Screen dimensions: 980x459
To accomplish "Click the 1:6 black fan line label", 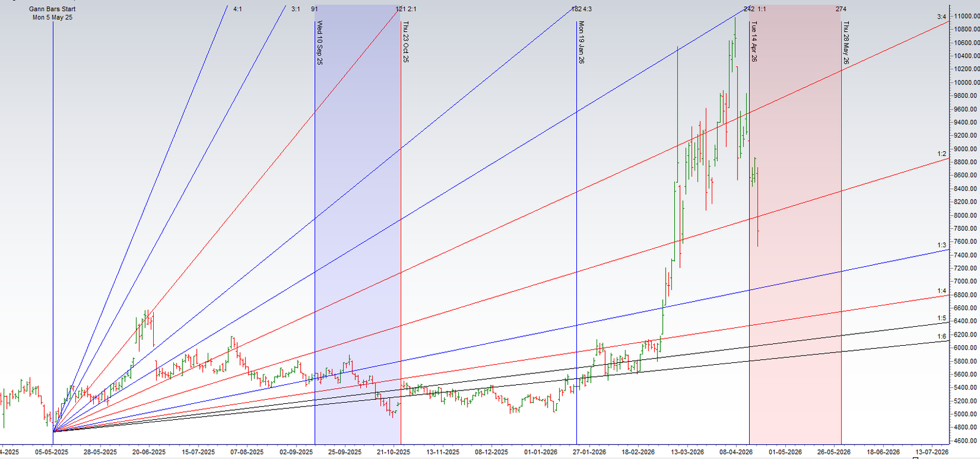I will tap(941, 336).
